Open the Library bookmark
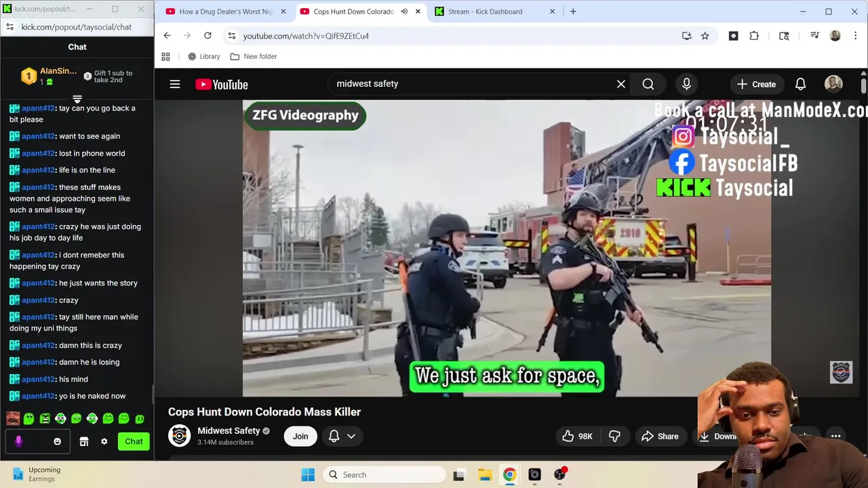The width and height of the screenshot is (868, 488). 203,57
